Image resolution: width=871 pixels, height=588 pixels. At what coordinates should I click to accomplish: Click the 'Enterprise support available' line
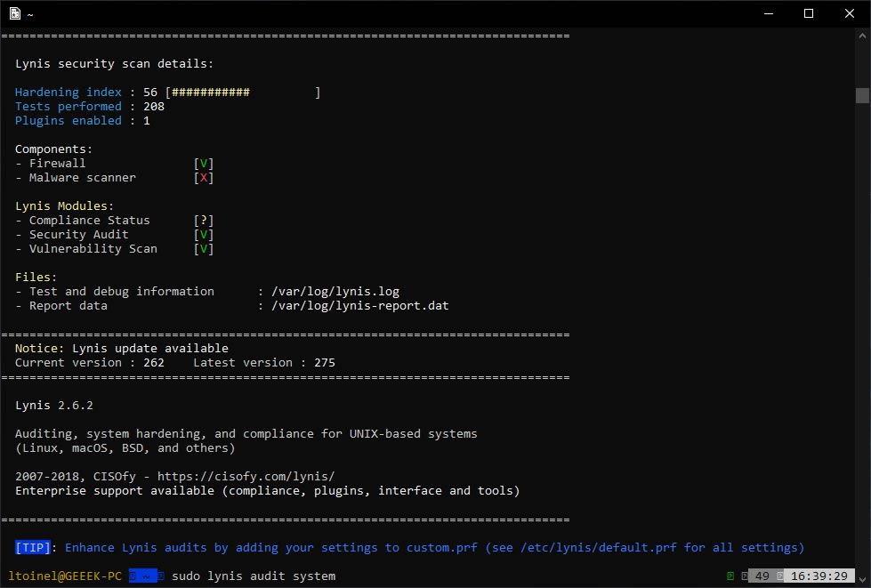(x=267, y=491)
